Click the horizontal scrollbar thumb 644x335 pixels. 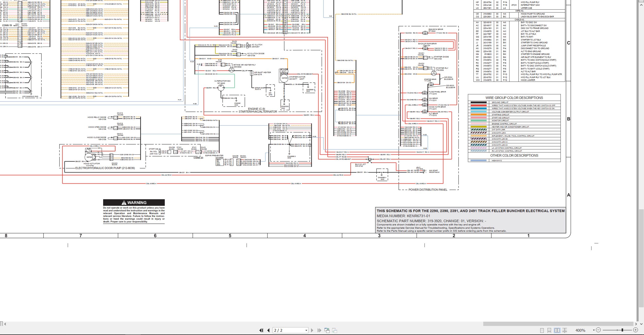click(x=558, y=324)
